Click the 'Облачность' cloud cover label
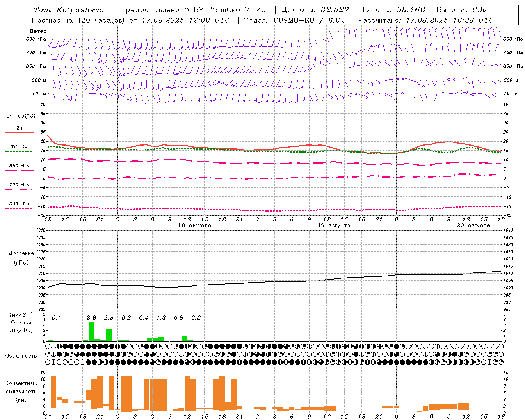Viewport: 525px width, 420px height. pyautogui.click(x=21, y=356)
